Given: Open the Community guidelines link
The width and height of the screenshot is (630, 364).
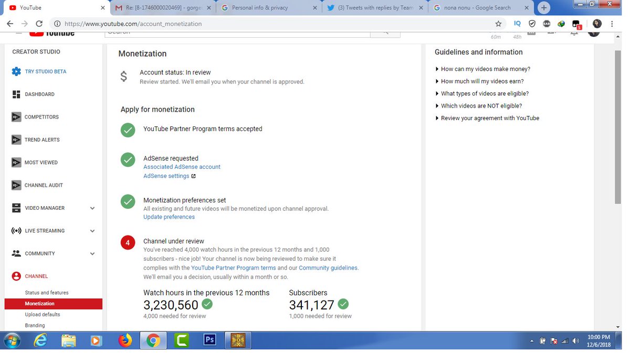Looking at the screenshot, I should pos(328,268).
